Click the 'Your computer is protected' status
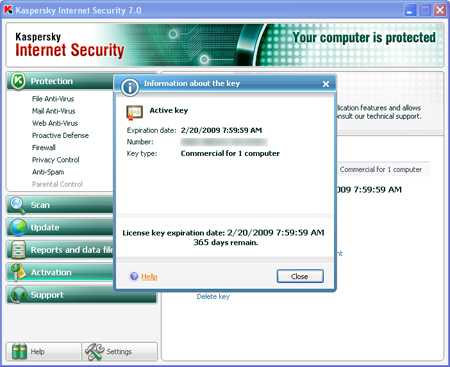Screen dimensions: 450x367 click(364, 37)
